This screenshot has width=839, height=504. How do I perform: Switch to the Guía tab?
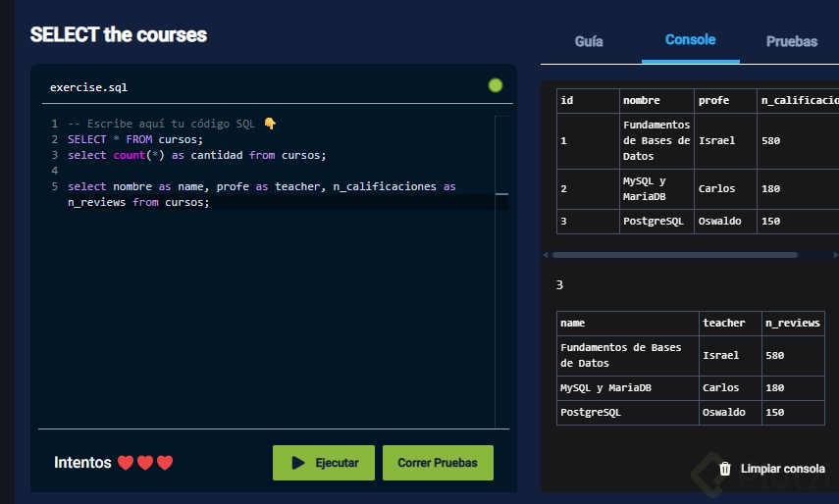click(589, 41)
